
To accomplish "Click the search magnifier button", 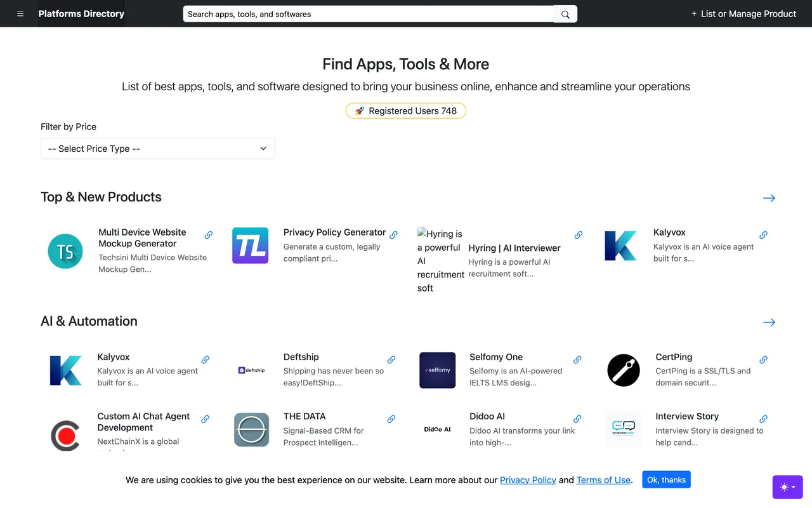I will (x=565, y=14).
